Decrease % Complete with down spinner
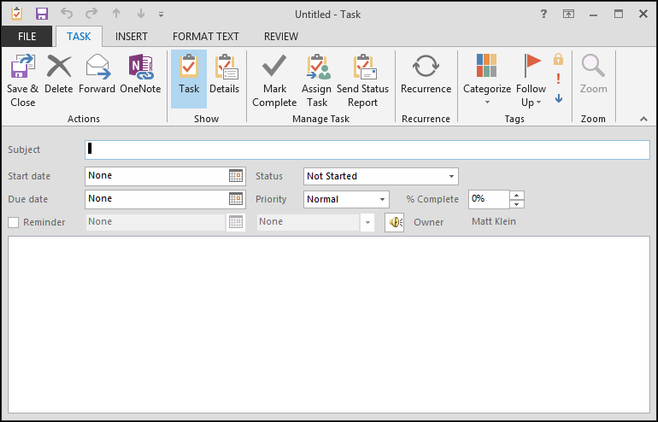658x422 pixels. [x=517, y=204]
